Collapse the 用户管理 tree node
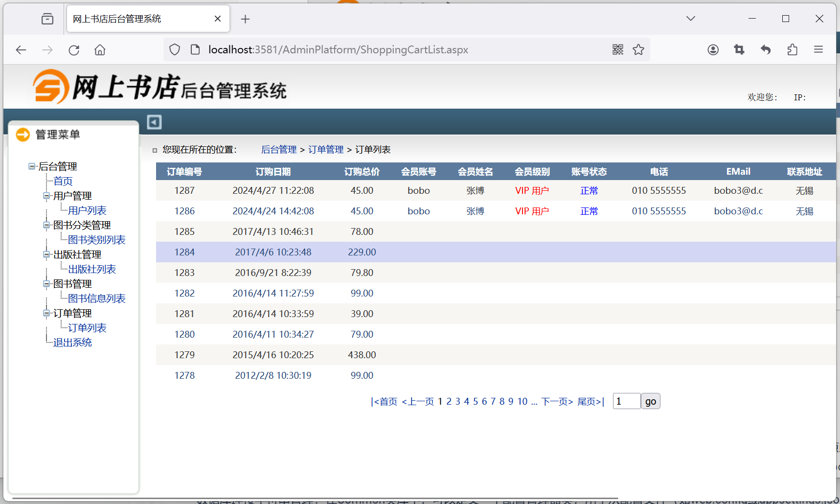This screenshot has height=504, width=840. point(46,196)
